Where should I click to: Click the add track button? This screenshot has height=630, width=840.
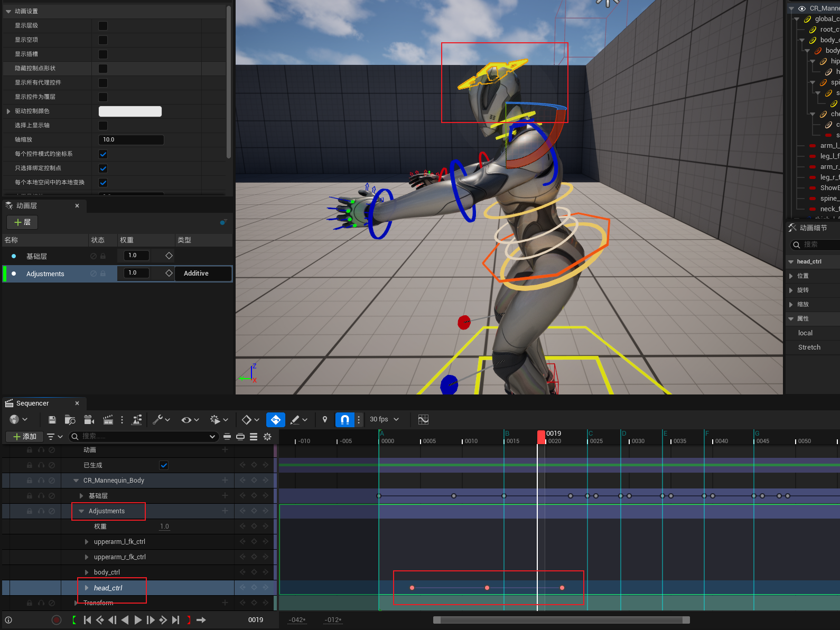tap(24, 437)
